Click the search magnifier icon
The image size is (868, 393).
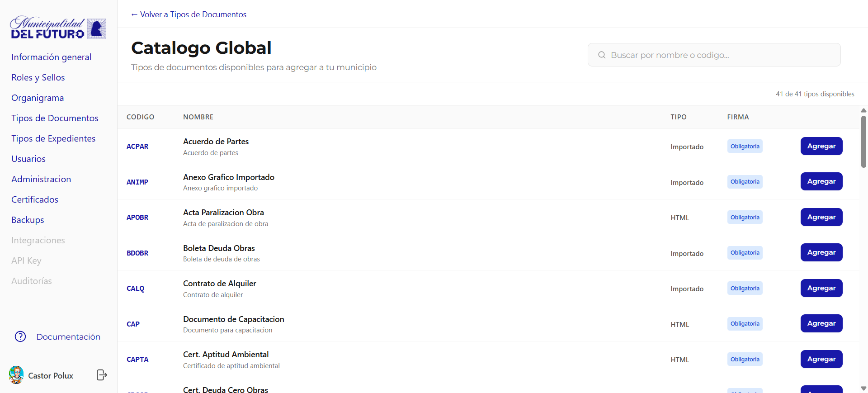(x=602, y=55)
